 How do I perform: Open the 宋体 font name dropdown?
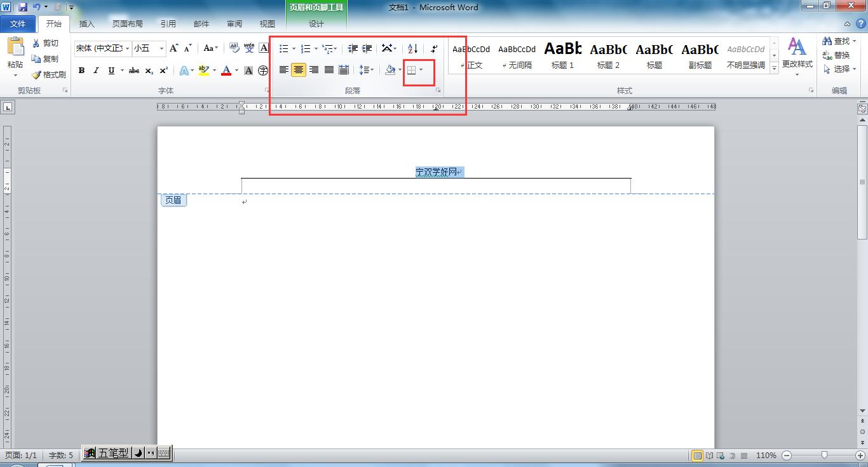[128, 48]
